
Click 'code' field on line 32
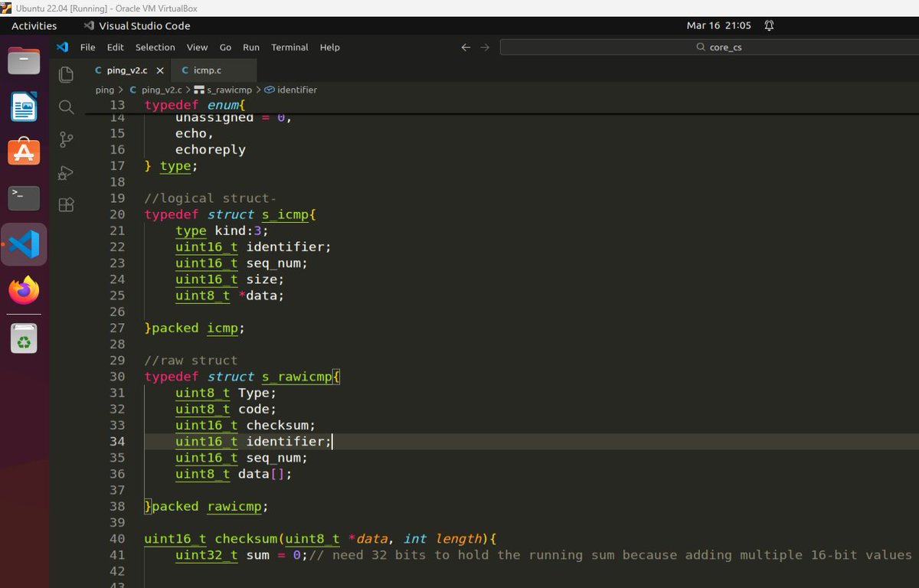[253, 409]
